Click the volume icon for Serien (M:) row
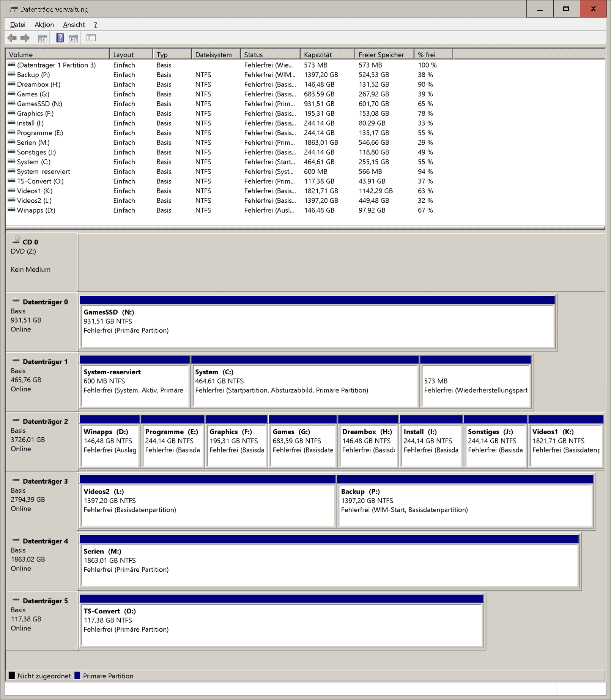 click(12, 142)
